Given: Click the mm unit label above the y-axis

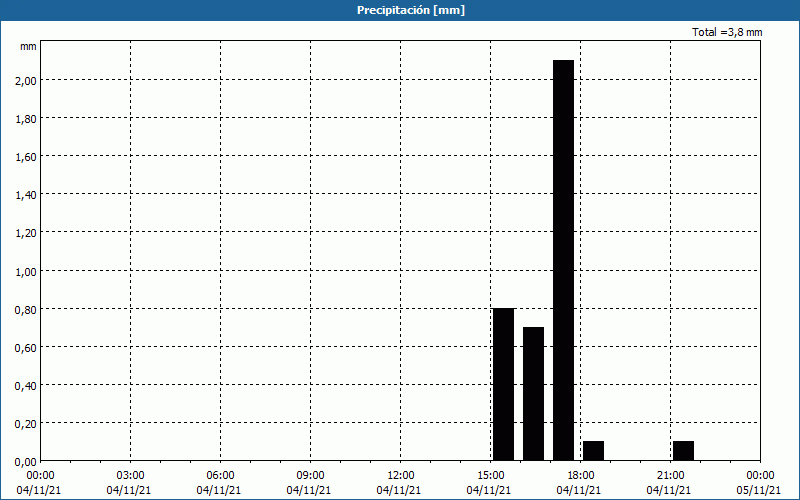Looking at the screenshot, I should pos(28,46).
